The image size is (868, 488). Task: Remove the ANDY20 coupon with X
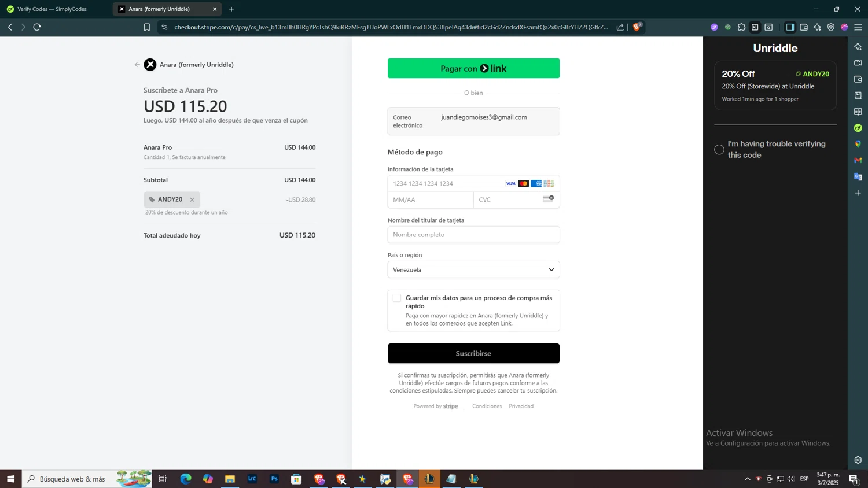pyautogui.click(x=192, y=199)
